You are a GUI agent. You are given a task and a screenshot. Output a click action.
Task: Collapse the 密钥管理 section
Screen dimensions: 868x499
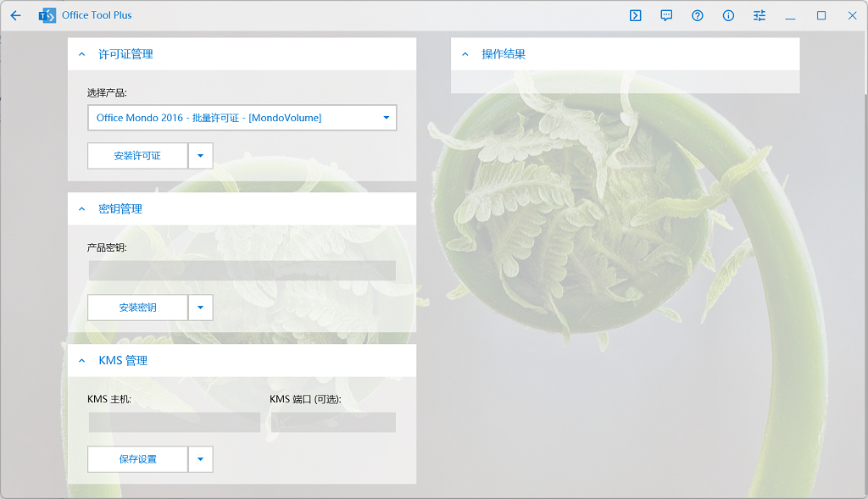pos(82,209)
